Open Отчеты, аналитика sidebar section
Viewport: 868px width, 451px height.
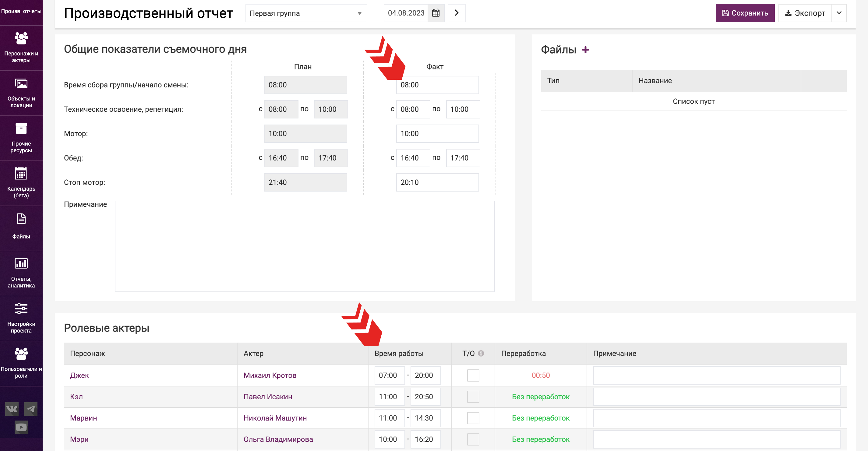[x=21, y=273]
